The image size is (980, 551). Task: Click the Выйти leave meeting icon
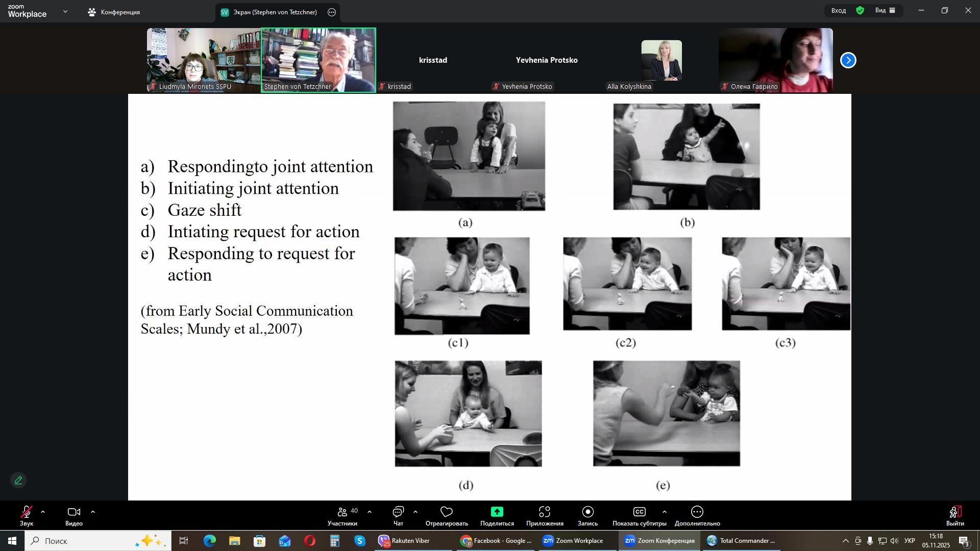tap(955, 512)
